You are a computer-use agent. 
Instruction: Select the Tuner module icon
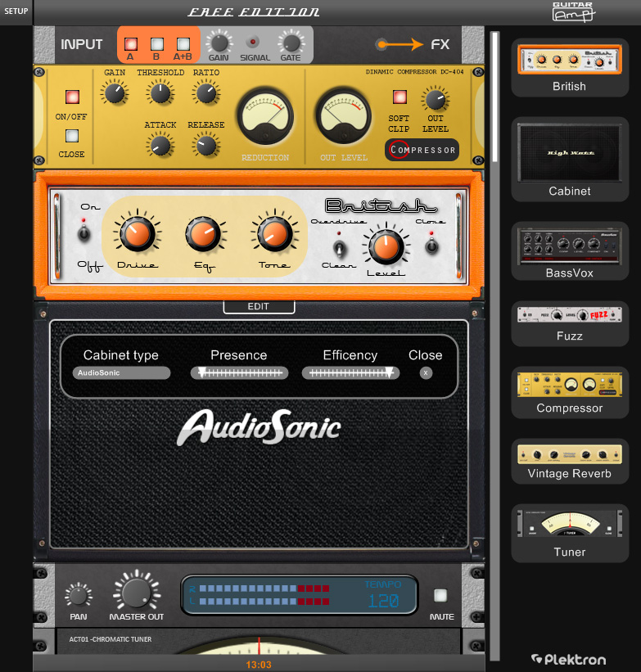[569, 525]
